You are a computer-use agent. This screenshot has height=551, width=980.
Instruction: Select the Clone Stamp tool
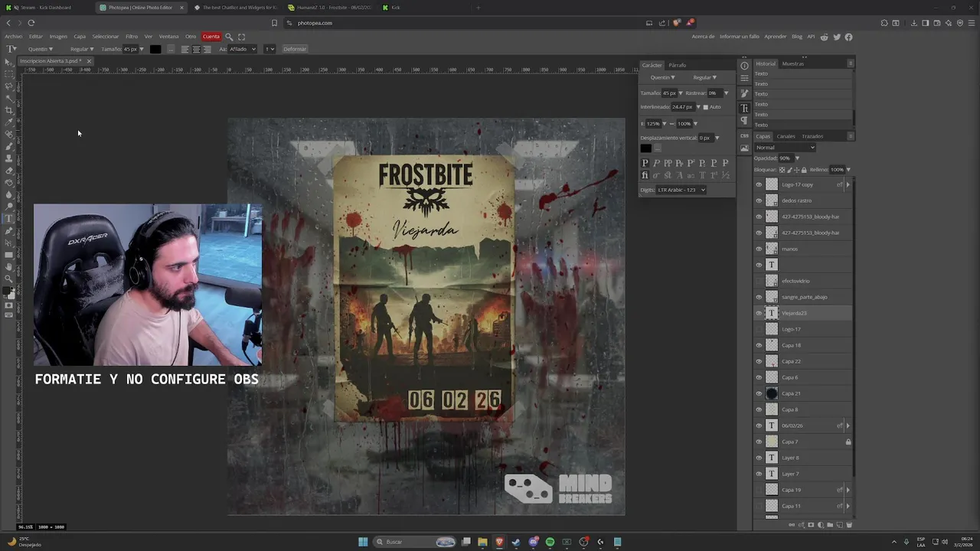pyautogui.click(x=9, y=158)
